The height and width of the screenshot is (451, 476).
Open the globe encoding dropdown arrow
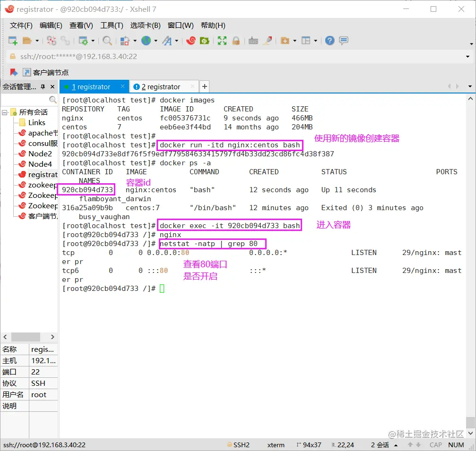click(x=156, y=41)
